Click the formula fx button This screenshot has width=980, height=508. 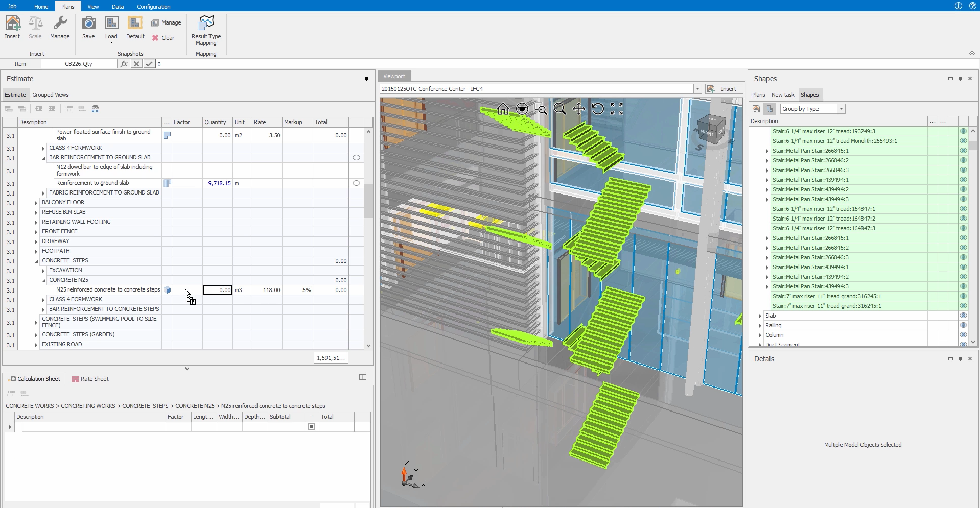pos(124,64)
